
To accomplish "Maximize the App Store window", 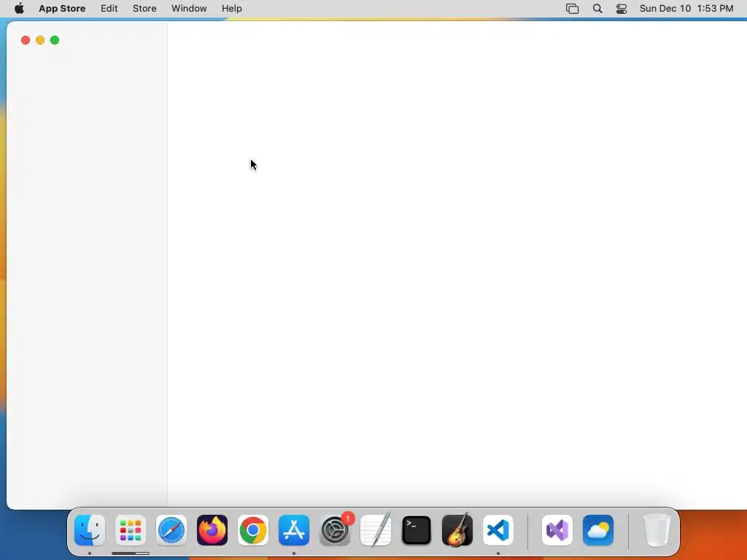I will [x=55, y=40].
